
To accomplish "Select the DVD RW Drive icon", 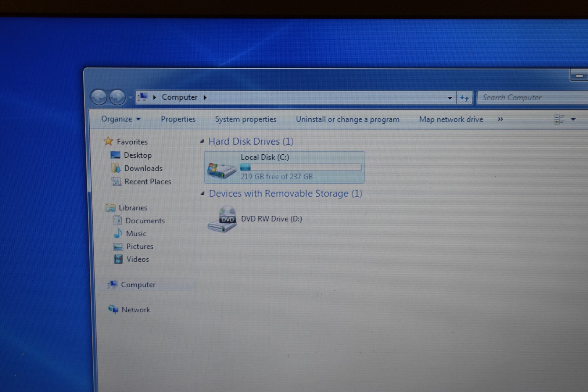I will click(222, 219).
